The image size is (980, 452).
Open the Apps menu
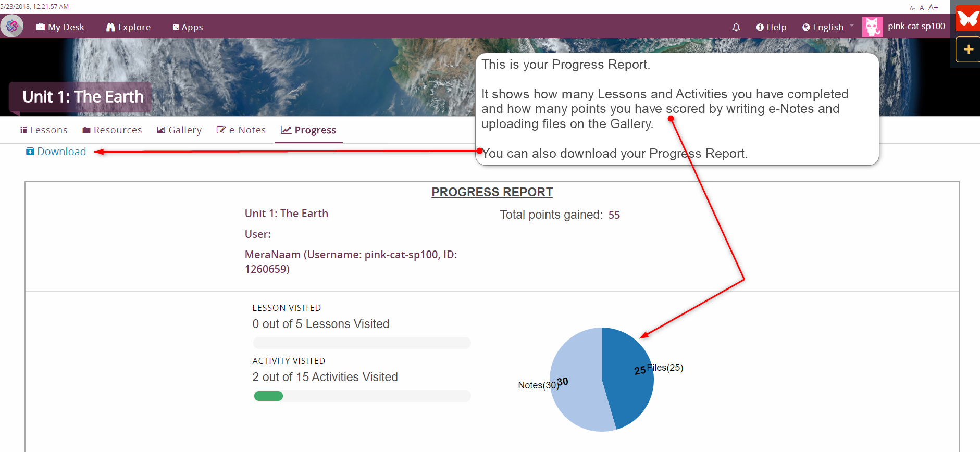[x=188, y=27]
